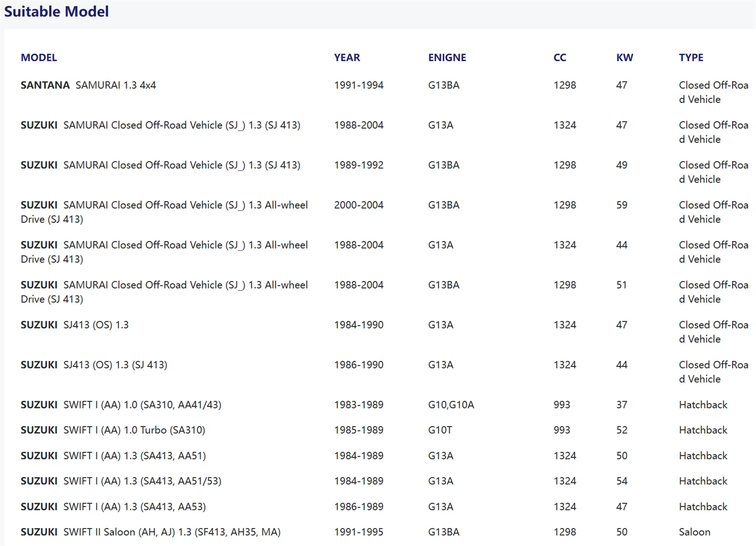Image resolution: width=756 pixels, height=546 pixels.
Task: Click 'Closed Off-Road Vehicle' in SANTANA row
Action: coord(713,92)
